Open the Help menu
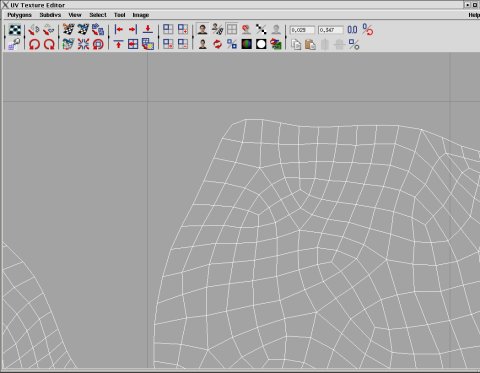The height and width of the screenshot is (373, 480). tap(474, 15)
